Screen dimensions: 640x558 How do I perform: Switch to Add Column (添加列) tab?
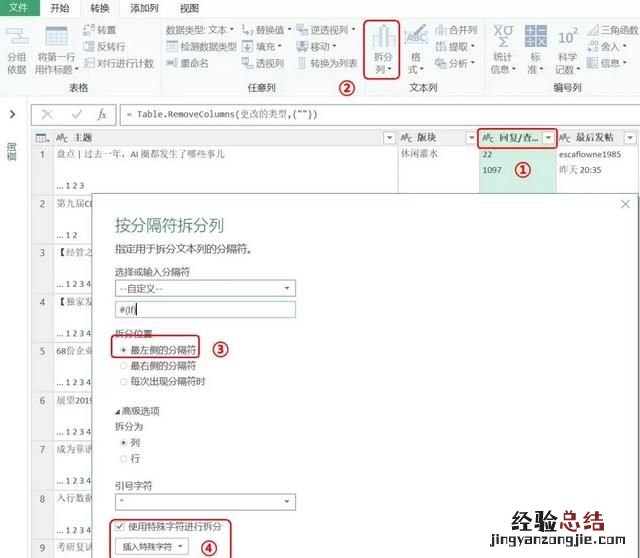tap(144, 8)
